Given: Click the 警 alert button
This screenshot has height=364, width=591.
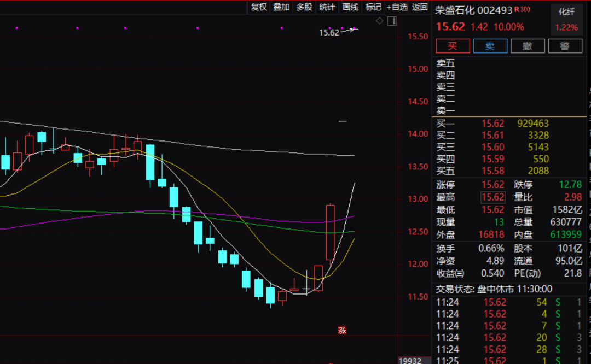Looking at the screenshot, I should tap(565, 46).
